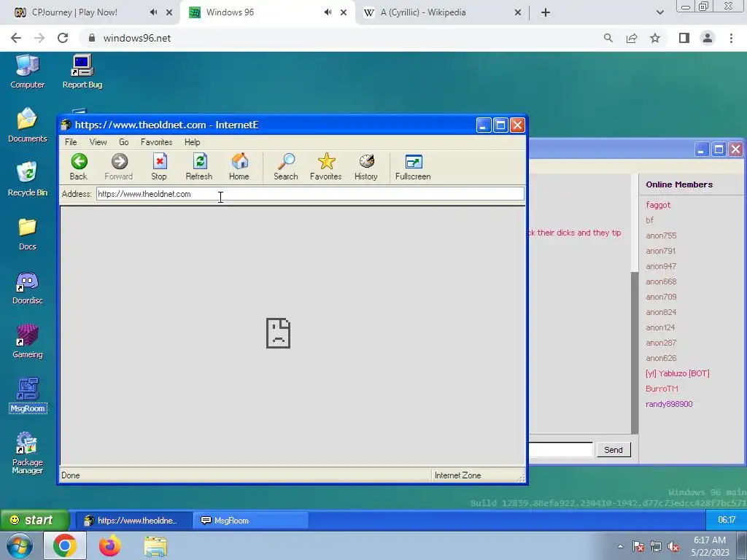Click the MsgRoom chat scrollbar thumb
Image resolution: width=747 pixels, height=560 pixels.
pyautogui.click(x=634, y=352)
